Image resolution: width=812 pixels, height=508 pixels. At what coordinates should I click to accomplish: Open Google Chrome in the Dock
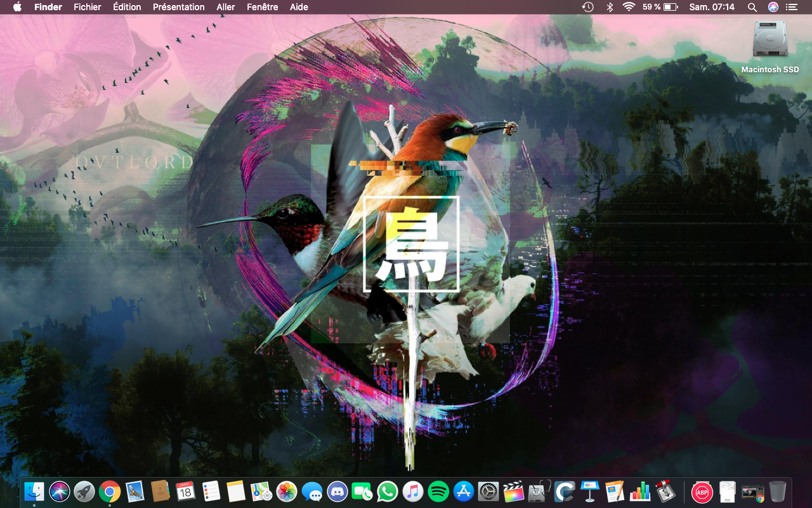pyautogui.click(x=110, y=491)
